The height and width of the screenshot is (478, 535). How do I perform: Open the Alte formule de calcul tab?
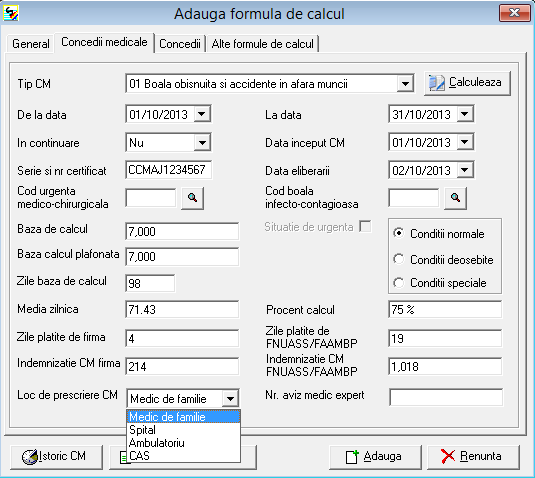pyautogui.click(x=262, y=44)
